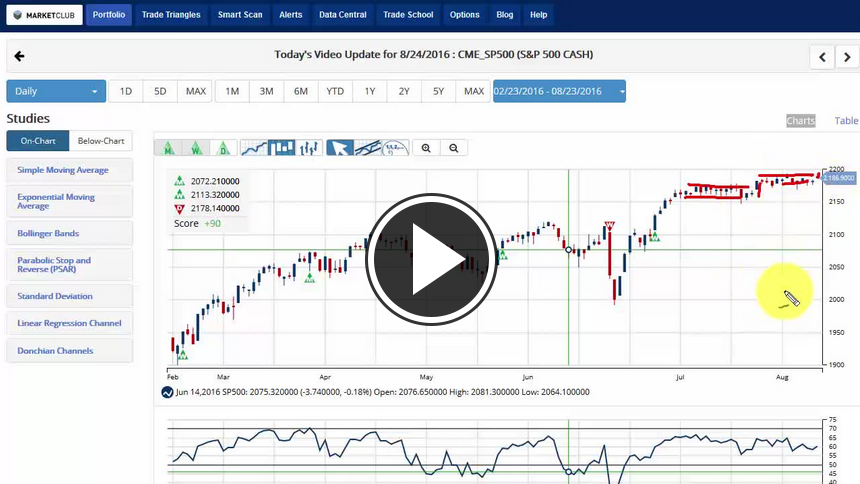
Task: Open the Daily interval dropdown
Action: [x=56, y=91]
